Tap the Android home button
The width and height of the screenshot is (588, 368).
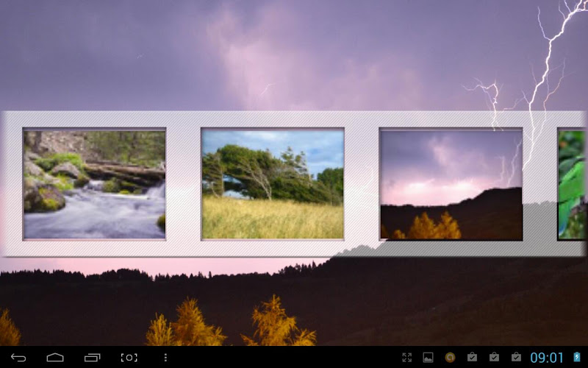tap(55, 358)
